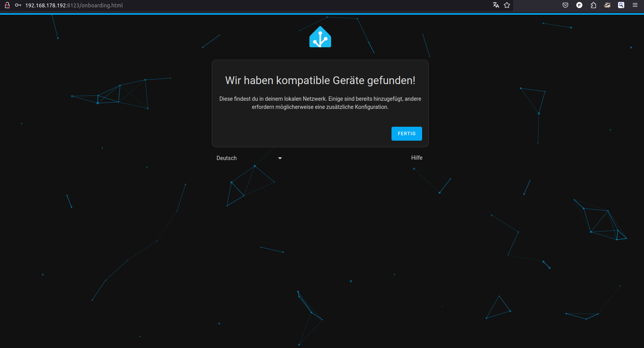Click the address bar URL 192.168.178.192:8123
The width and height of the screenshot is (644, 348).
click(74, 5)
